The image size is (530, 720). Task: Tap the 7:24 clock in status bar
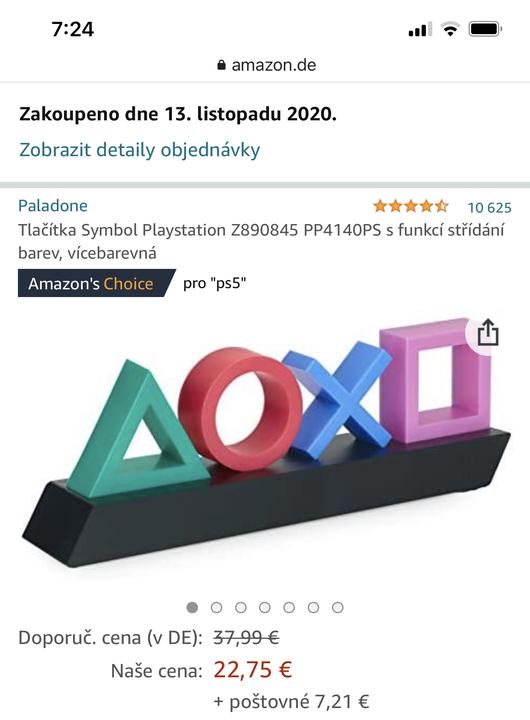[x=73, y=29]
